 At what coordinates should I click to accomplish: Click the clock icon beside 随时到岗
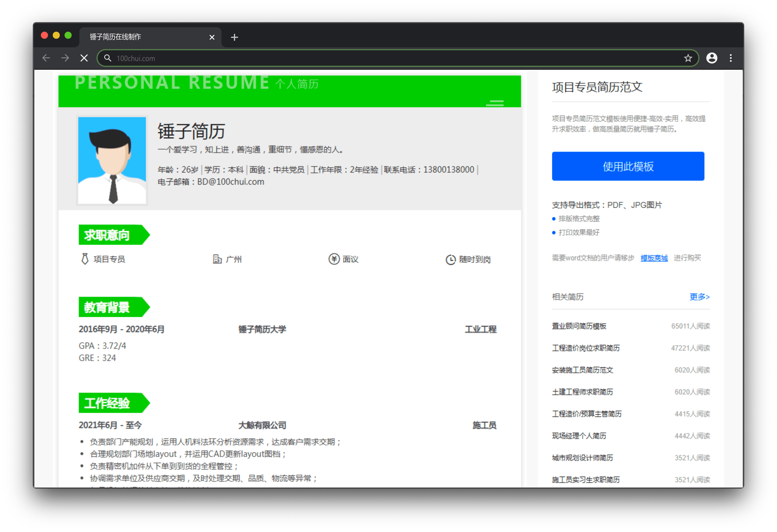[x=450, y=260]
